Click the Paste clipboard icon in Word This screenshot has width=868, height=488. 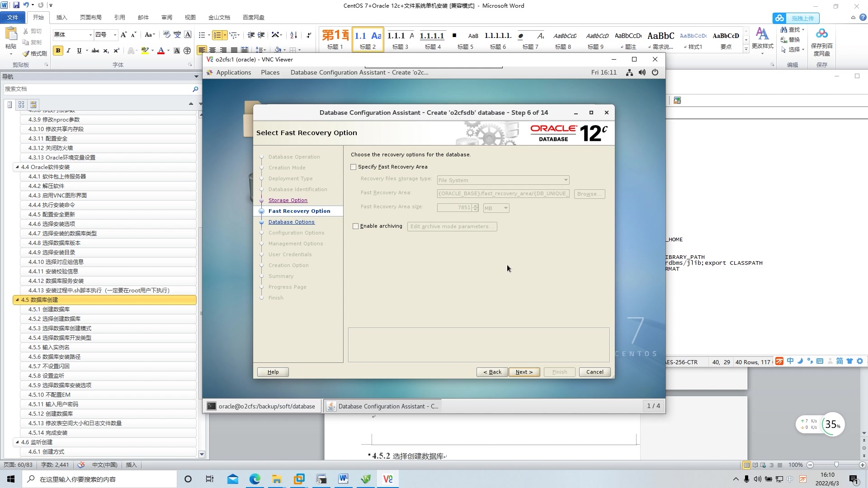11,34
